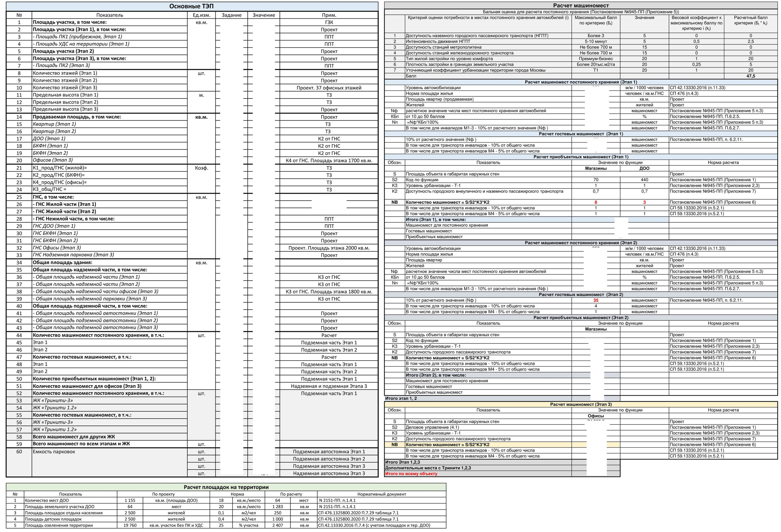Click the ДОО function code value 440

pyautogui.click(x=644, y=180)
